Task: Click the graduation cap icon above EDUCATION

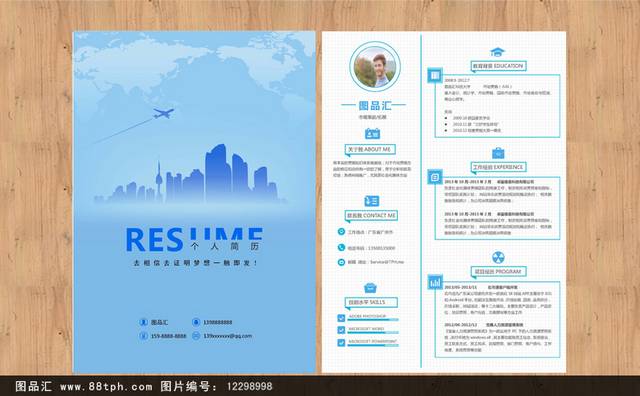Action: click(x=498, y=52)
